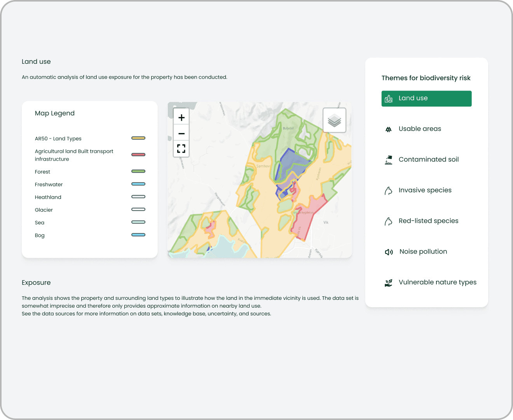The width and height of the screenshot is (513, 420).
Task: Click the 'Freshwater' legend label
Action: click(49, 185)
